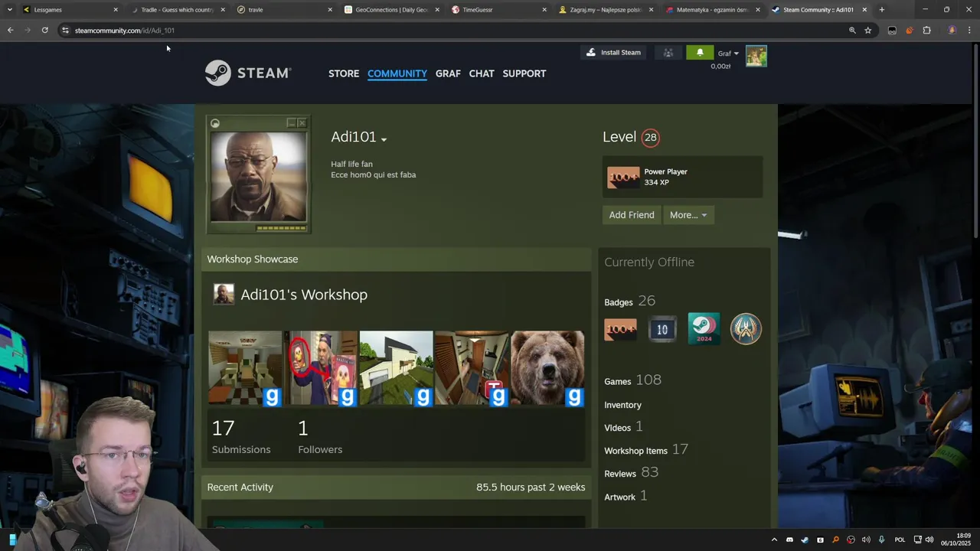
Task: Open the More... dropdown
Action: click(688, 215)
